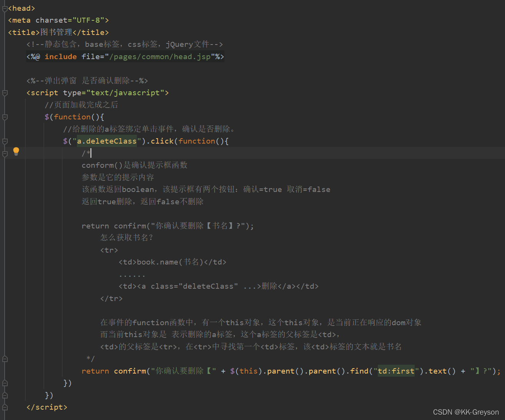Click the include directive path /pages/common/head.jsp
Screen dimensions: 505x420
pyautogui.click(x=160, y=57)
